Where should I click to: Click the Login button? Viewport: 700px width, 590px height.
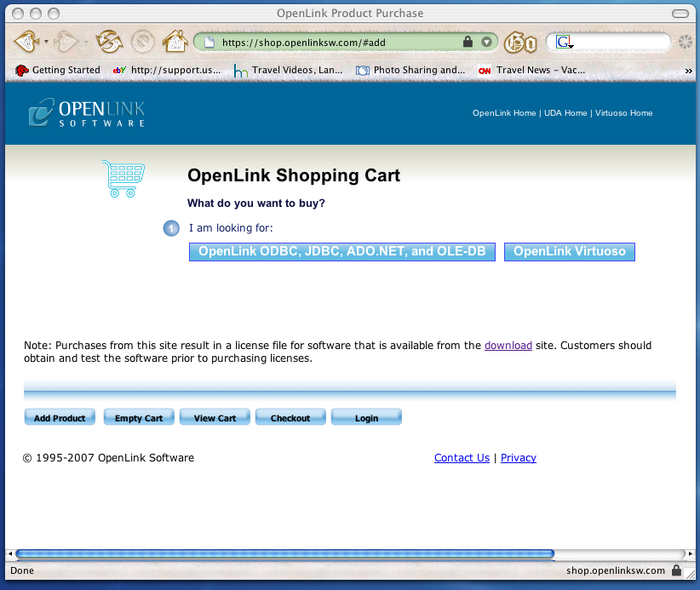pos(366,417)
